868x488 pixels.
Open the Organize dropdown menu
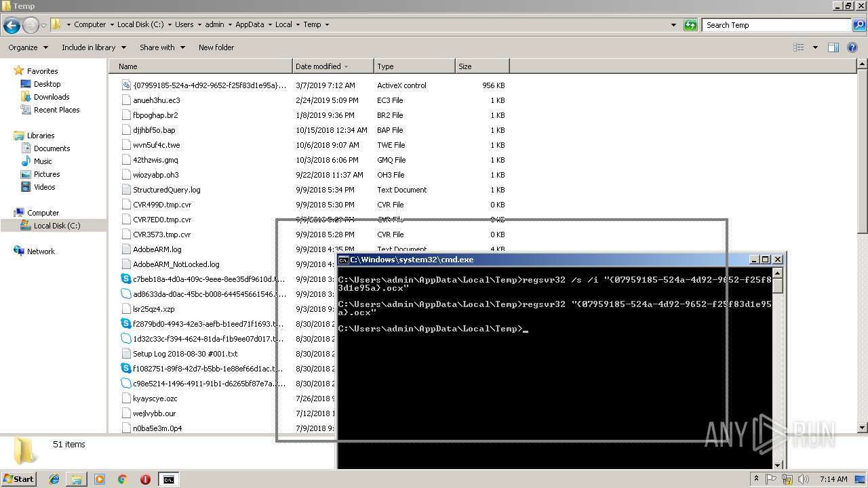click(28, 47)
